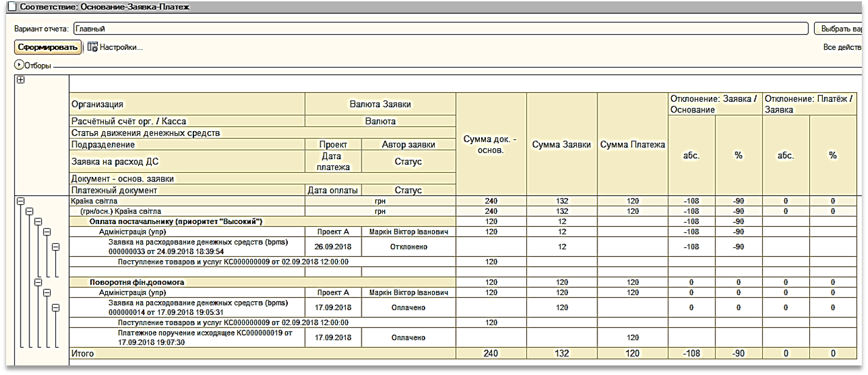The height and width of the screenshot is (375, 868).
Task: Expand the Отборы filters section
Action: point(18,66)
